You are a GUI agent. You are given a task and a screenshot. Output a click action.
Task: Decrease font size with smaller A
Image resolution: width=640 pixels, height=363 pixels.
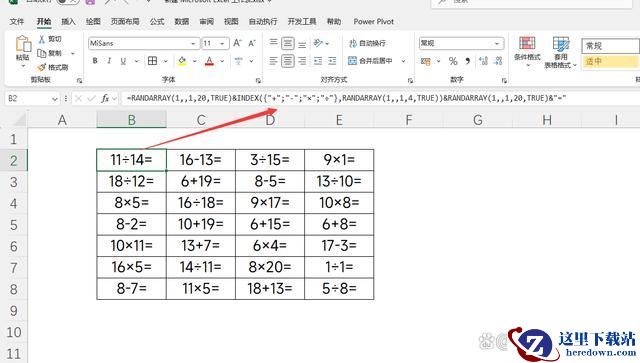point(252,43)
